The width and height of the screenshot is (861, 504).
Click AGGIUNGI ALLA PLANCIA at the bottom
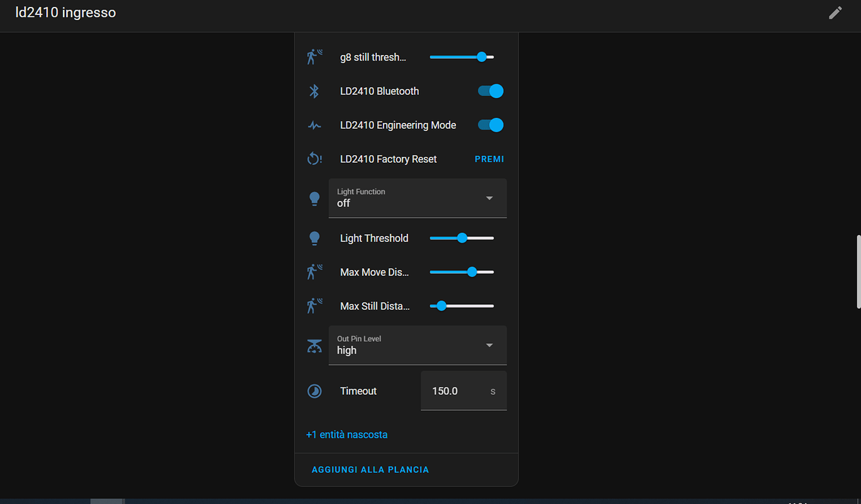371,469
